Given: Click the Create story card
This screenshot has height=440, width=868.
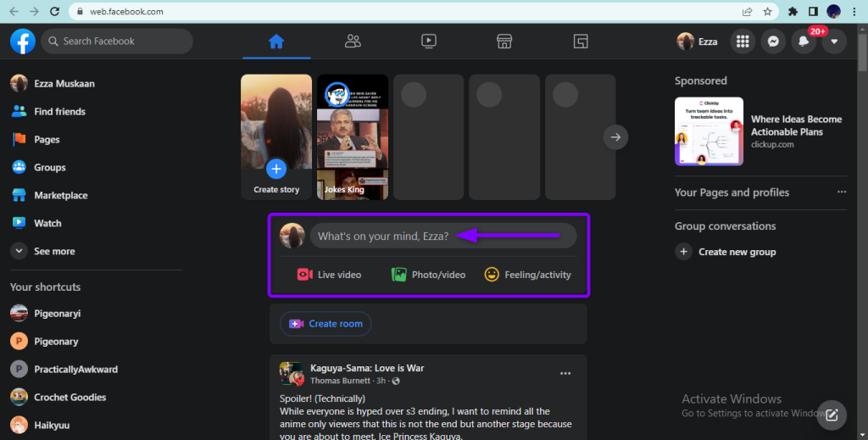Looking at the screenshot, I should click(x=276, y=136).
